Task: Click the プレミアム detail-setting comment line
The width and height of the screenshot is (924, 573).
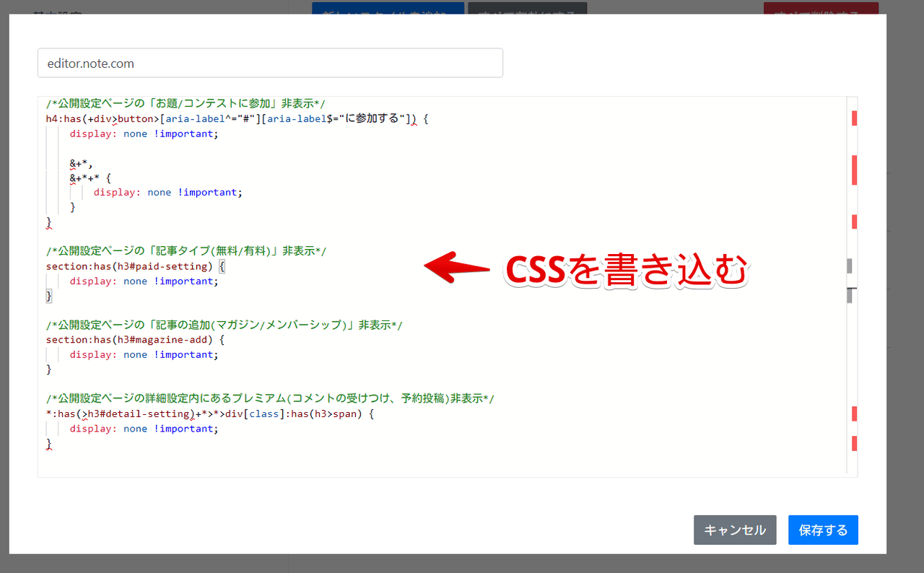Action: [269, 399]
